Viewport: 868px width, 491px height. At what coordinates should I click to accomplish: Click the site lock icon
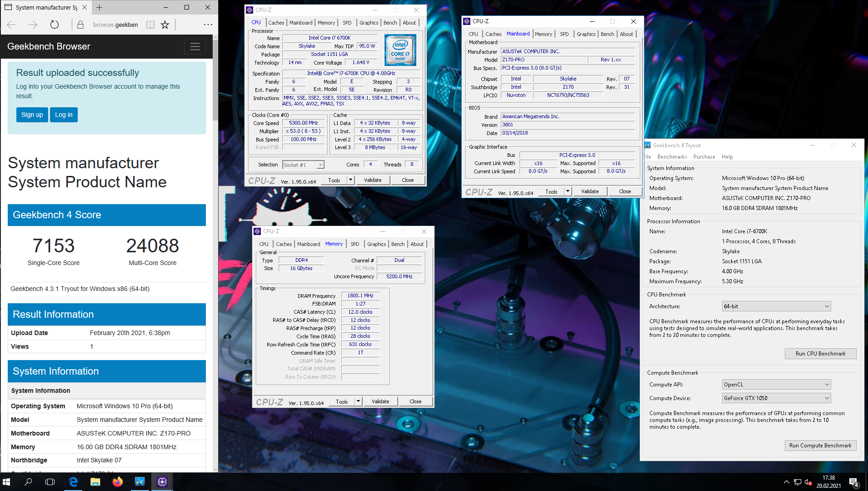(x=80, y=25)
